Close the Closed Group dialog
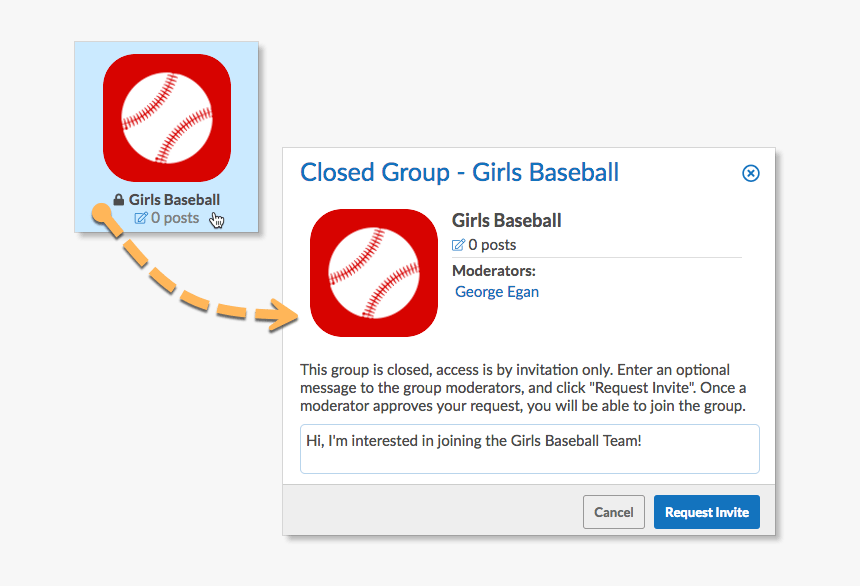Image resolution: width=860 pixels, height=586 pixels. point(750,173)
